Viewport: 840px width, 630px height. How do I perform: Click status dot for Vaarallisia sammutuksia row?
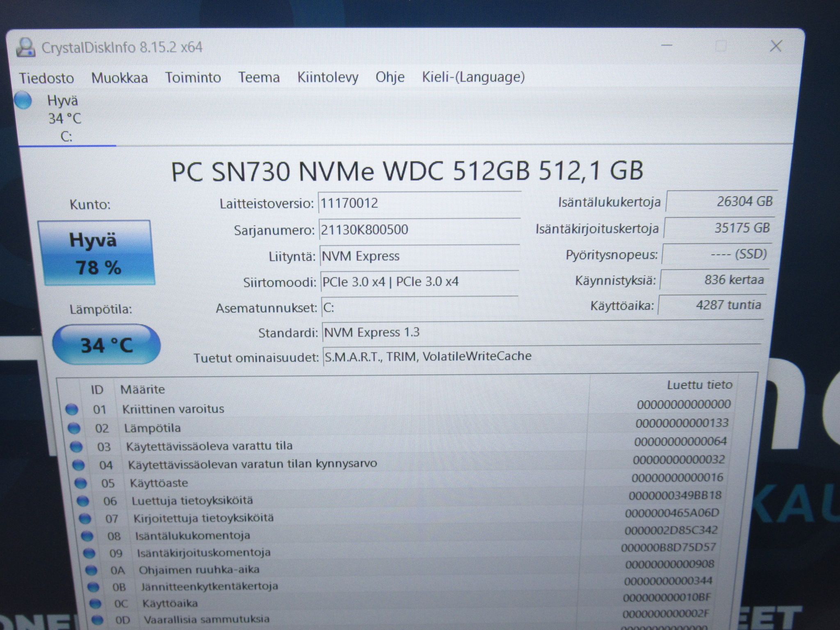tap(97, 619)
